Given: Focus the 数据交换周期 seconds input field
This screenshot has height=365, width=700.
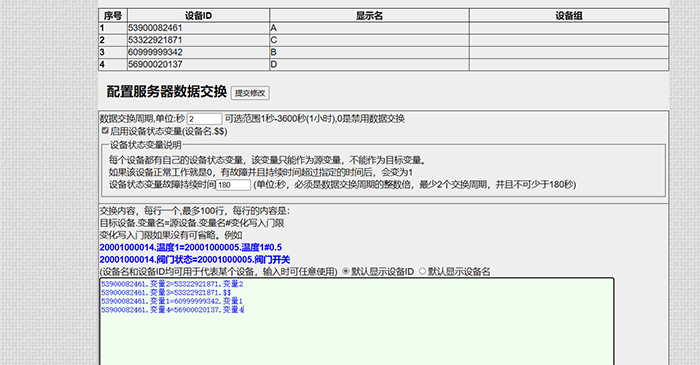Looking at the screenshot, I should coord(204,119).
